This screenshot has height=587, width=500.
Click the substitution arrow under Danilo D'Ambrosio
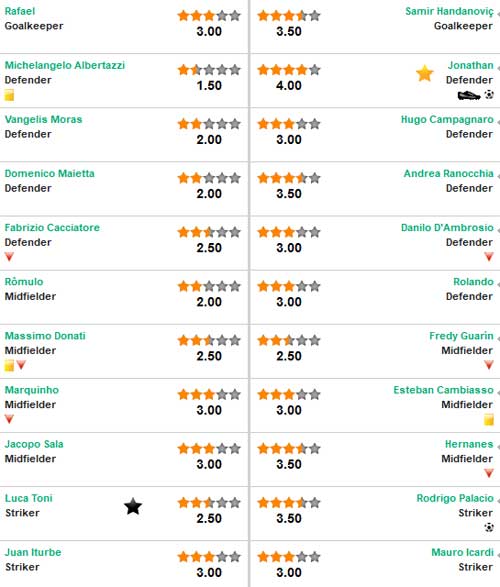[x=489, y=256]
